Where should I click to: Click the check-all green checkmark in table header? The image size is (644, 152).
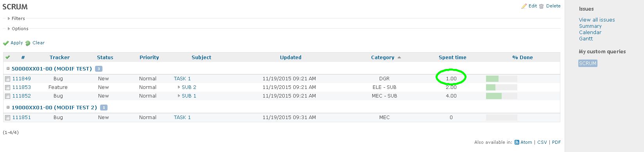[7, 57]
